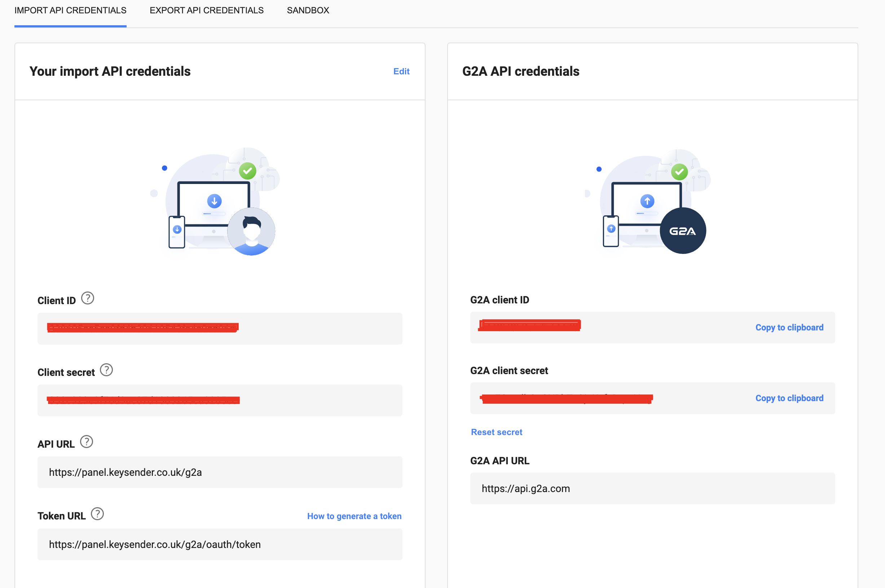Copy G2A client ID to clipboard
Image resolution: width=885 pixels, height=588 pixels.
pos(789,328)
